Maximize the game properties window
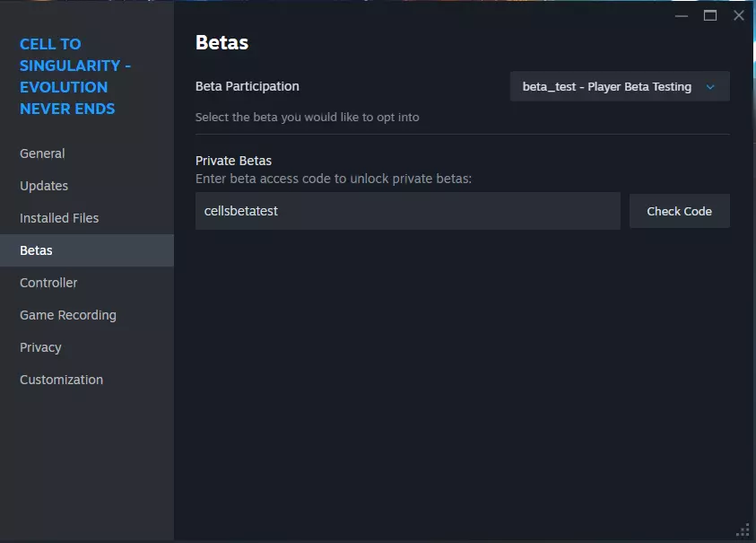 (710, 15)
